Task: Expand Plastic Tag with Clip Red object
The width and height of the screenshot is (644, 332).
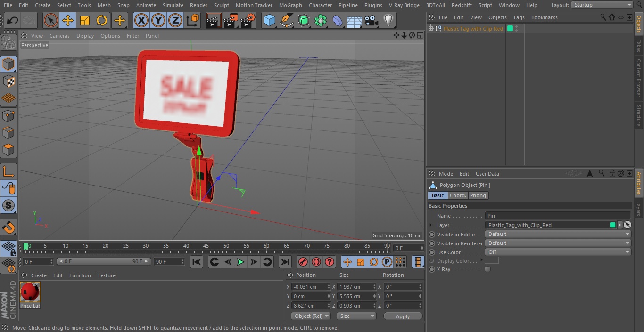Action: [x=430, y=29]
